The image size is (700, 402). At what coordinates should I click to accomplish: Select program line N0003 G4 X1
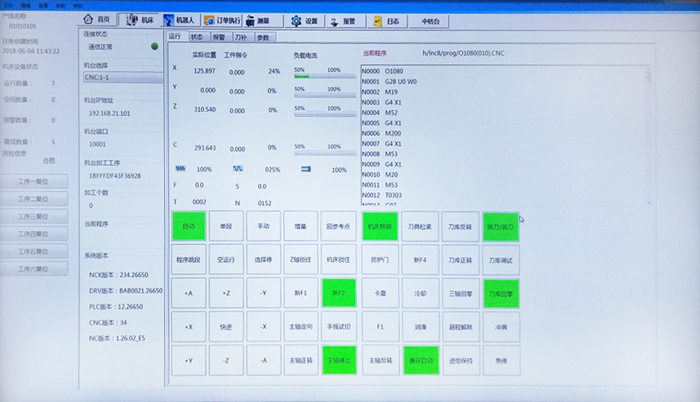(x=380, y=102)
